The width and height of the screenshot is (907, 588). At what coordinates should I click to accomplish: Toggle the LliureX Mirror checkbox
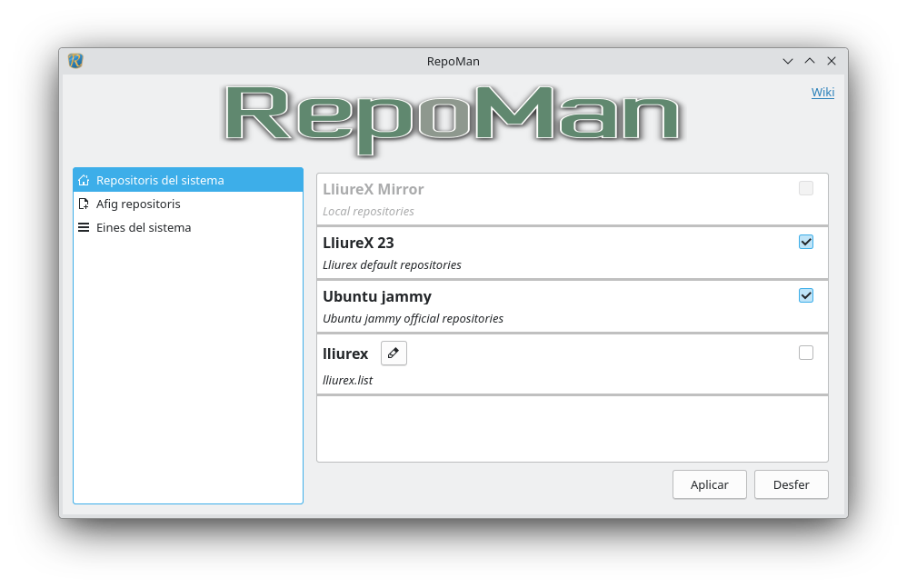tap(806, 188)
